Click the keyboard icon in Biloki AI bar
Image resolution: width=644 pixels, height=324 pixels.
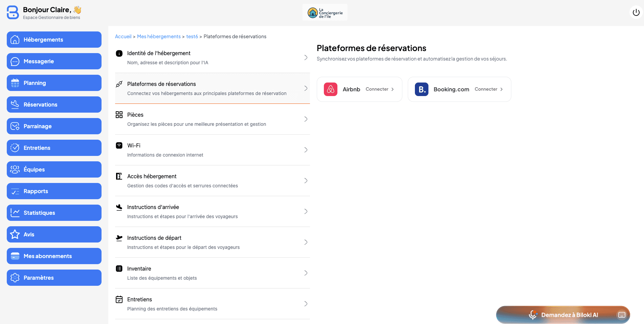(622, 315)
